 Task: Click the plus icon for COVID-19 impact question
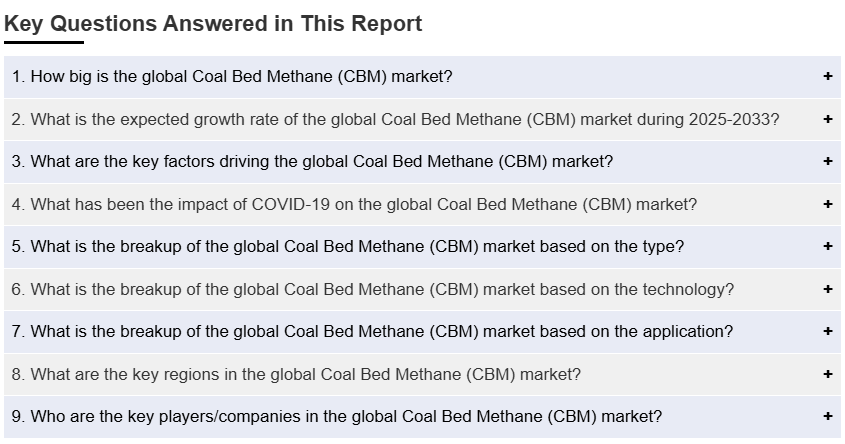[828, 204]
